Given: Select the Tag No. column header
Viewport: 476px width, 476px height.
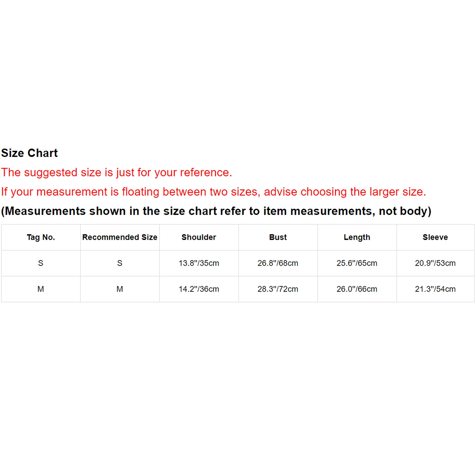Looking at the screenshot, I should pos(41,237).
